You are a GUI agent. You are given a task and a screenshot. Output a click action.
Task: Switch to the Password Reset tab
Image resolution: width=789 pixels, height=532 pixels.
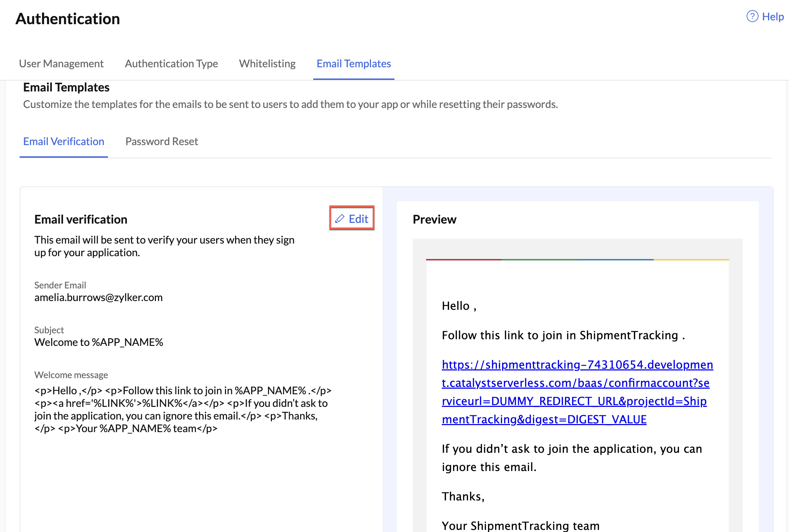pos(162,141)
